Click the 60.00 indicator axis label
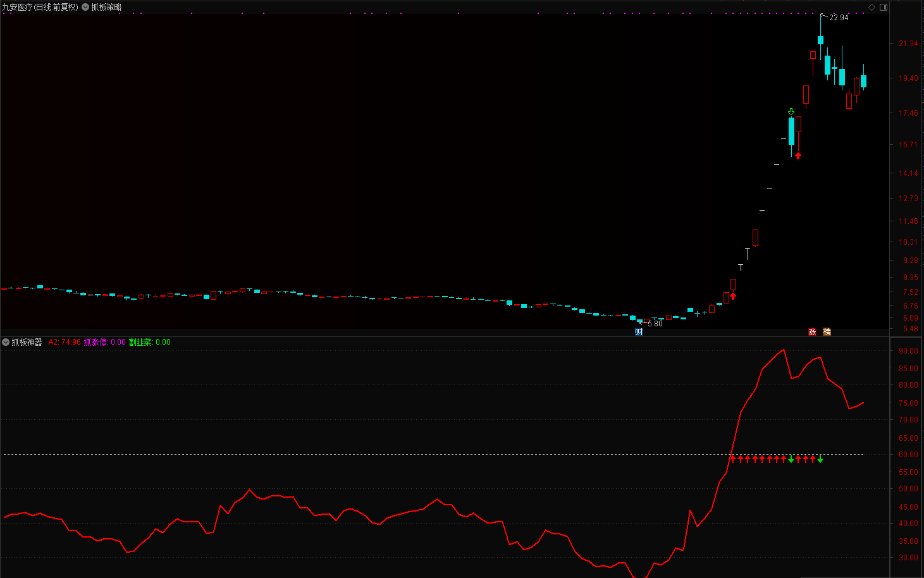 [909, 455]
